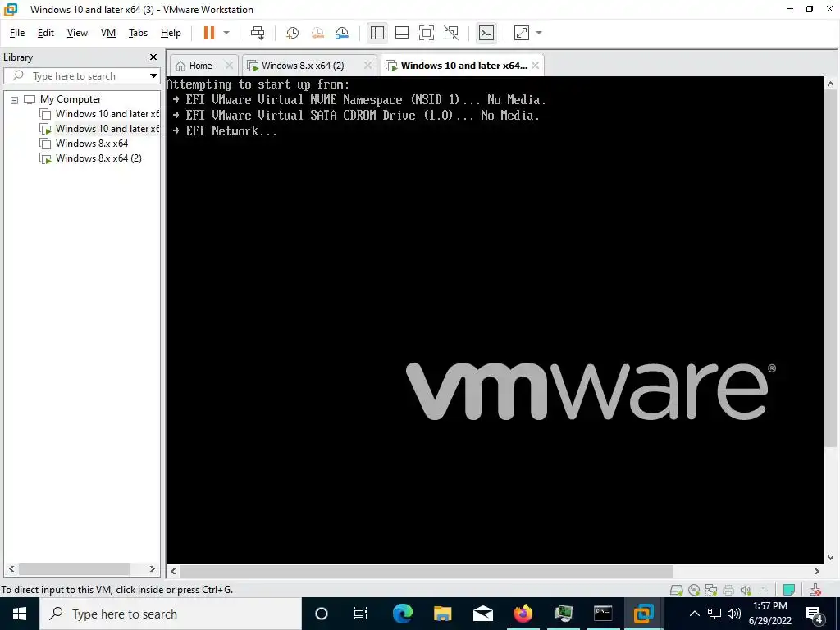840x630 pixels.
Task: Click the hard disk device status icon
Action: [677, 590]
